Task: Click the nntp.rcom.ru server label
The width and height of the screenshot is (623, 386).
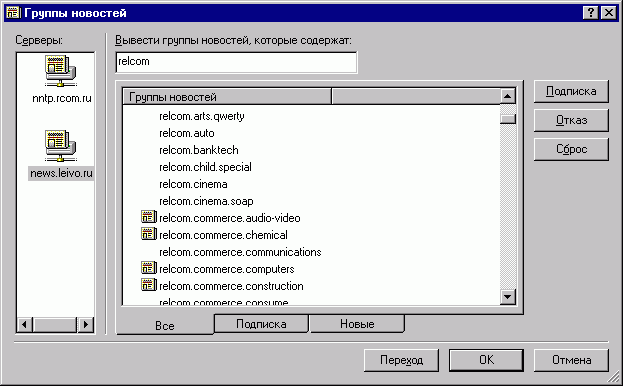Action: (x=62, y=98)
